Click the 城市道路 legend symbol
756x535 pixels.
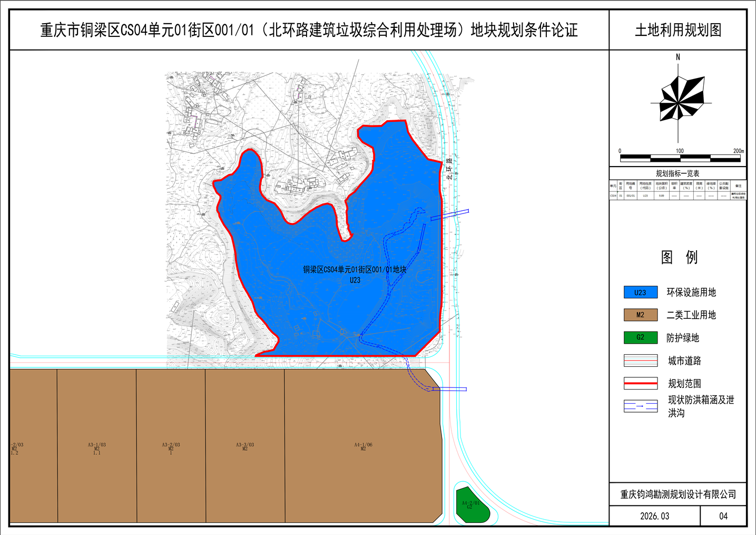[x=640, y=361]
